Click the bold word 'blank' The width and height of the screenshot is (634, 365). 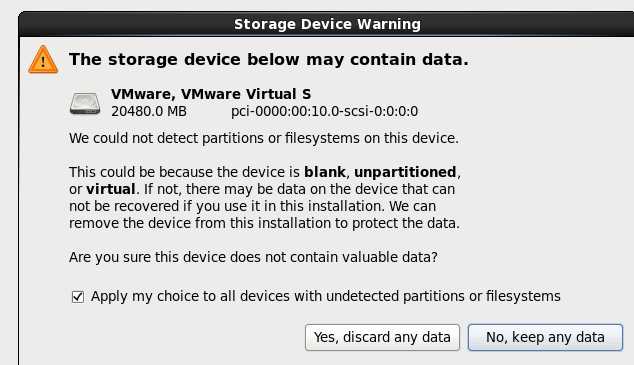(x=325, y=172)
